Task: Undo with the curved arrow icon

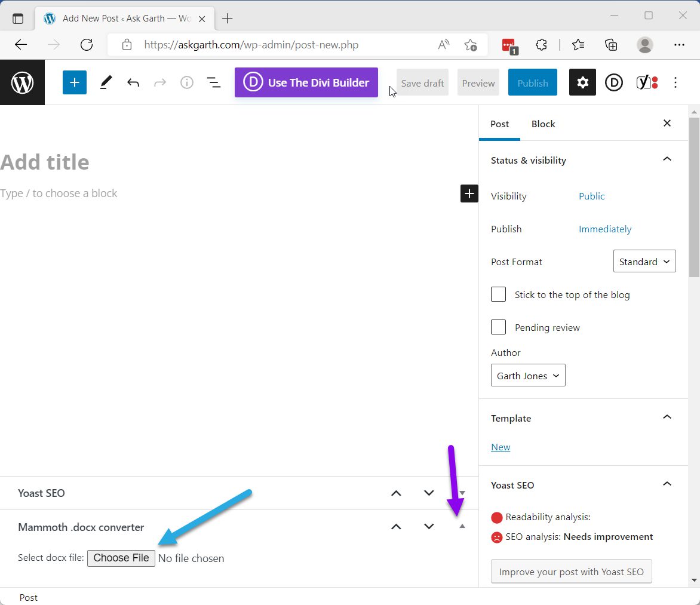Action: pos(133,82)
